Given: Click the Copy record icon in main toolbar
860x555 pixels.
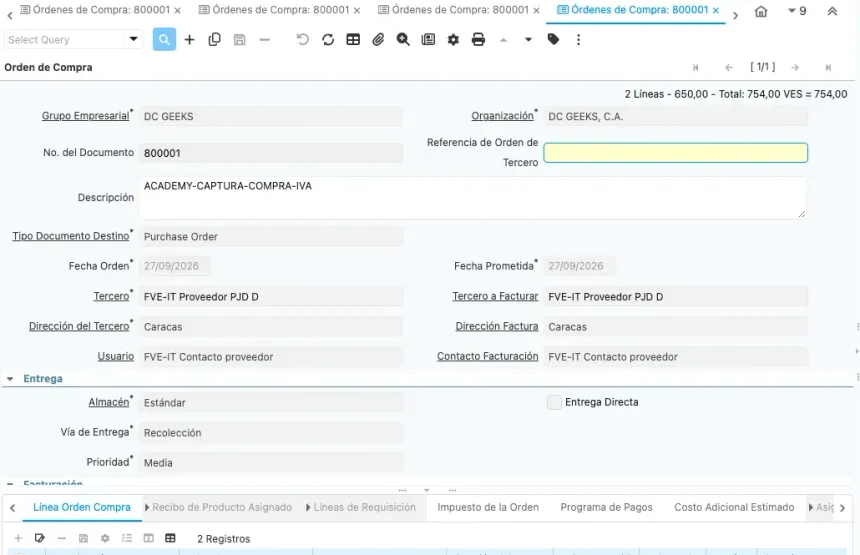Looking at the screenshot, I should [x=214, y=39].
